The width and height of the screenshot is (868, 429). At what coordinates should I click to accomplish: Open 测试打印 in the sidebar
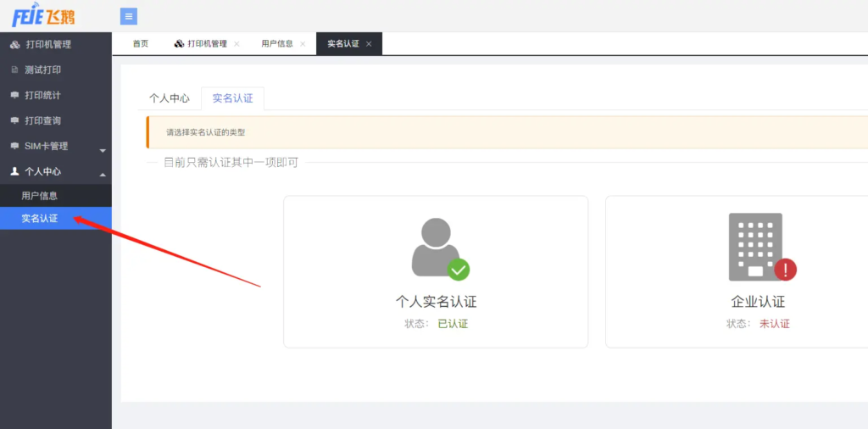click(42, 70)
